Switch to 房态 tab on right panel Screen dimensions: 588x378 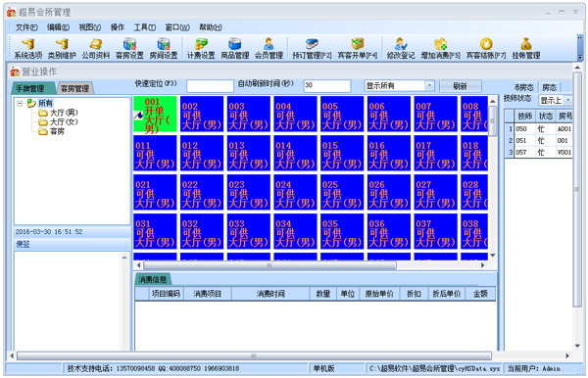coord(550,87)
